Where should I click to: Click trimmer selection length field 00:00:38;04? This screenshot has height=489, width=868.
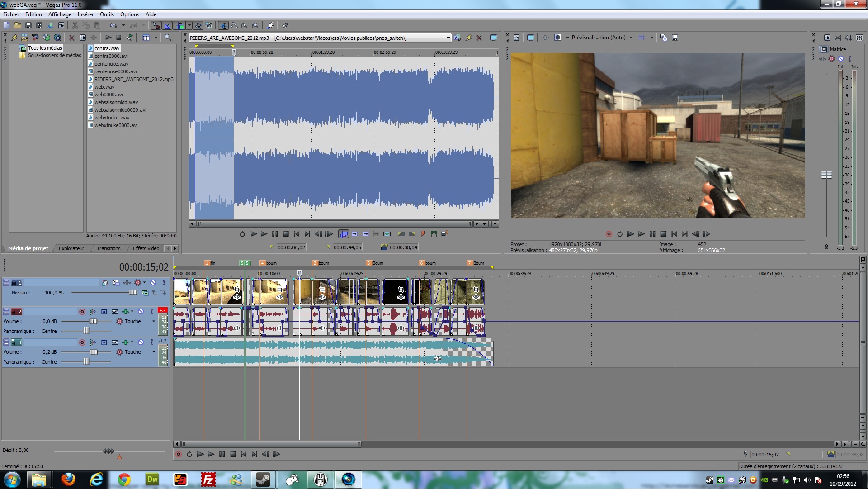click(403, 247)
